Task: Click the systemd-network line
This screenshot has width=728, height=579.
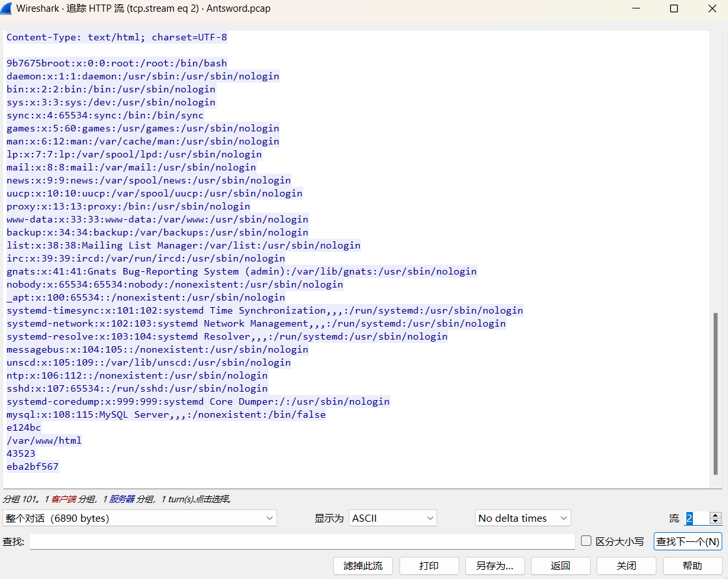Action: (256, 323)
